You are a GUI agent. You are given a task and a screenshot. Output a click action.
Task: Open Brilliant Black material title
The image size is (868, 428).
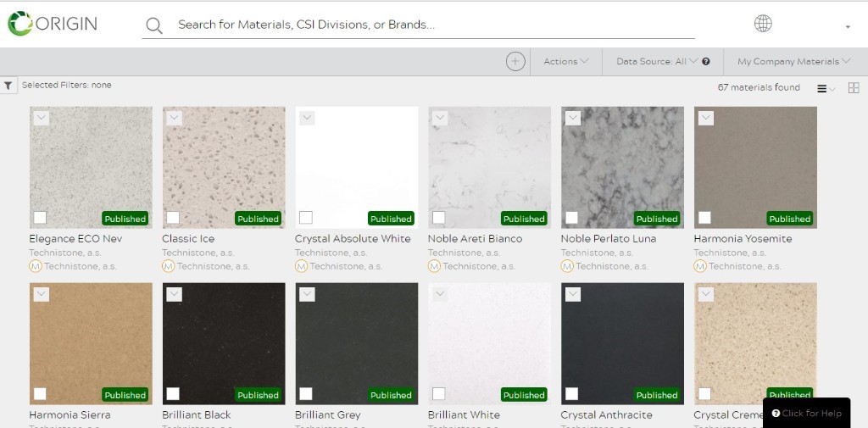point(197,414)
